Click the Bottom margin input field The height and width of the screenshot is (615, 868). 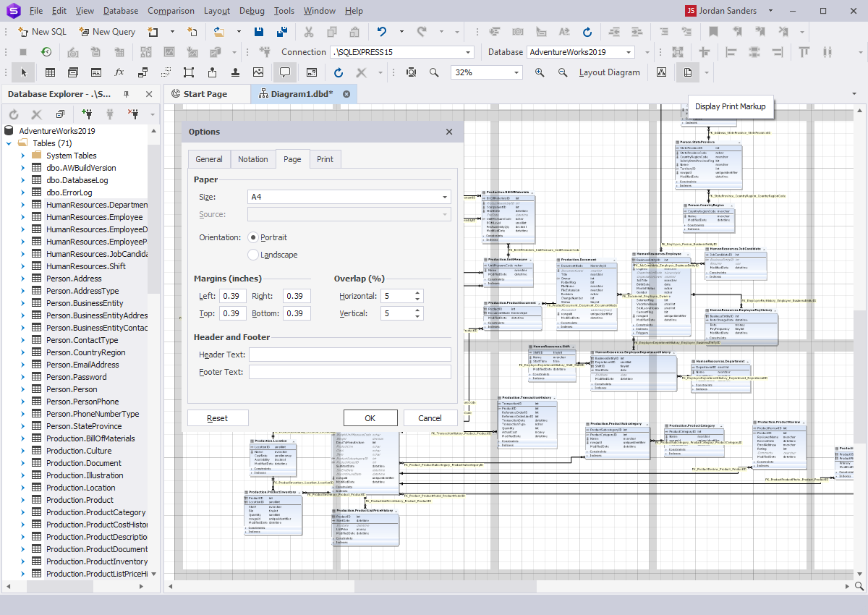point(297,313)
